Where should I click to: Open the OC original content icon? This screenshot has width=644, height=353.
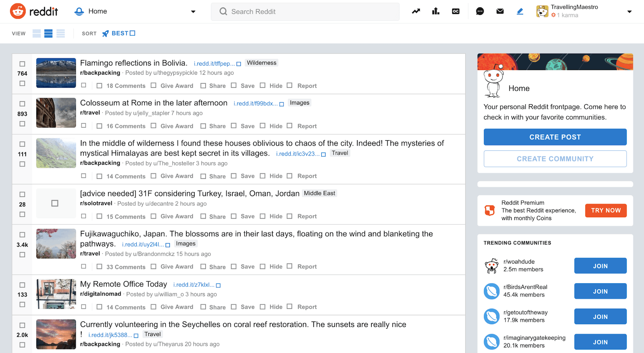pos(455,11)
